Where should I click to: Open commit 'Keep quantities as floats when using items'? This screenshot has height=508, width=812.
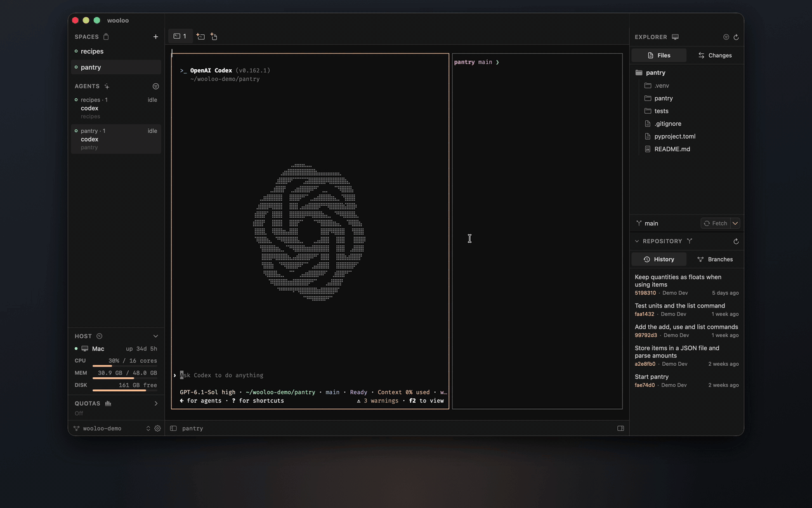pyautogui.click(x=687, y=285)
